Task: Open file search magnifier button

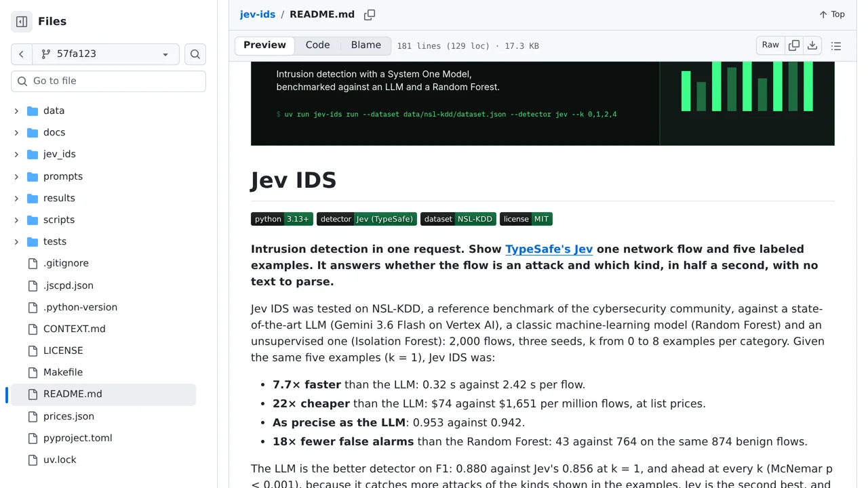Action: (x=195, y=54)
